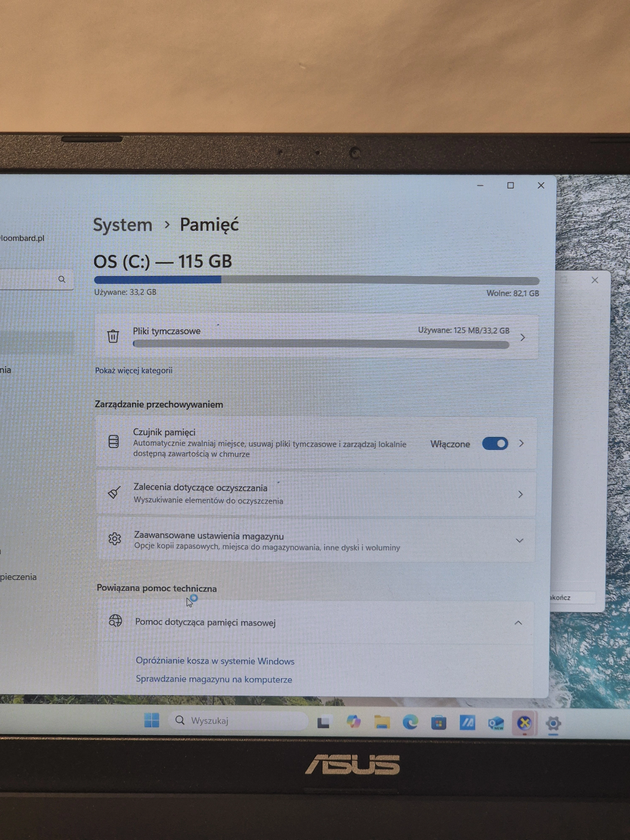Open Opróżnianie kosza w systemie Windows link
The width and height of the screenshot is (630, 840).
[215, 661]
